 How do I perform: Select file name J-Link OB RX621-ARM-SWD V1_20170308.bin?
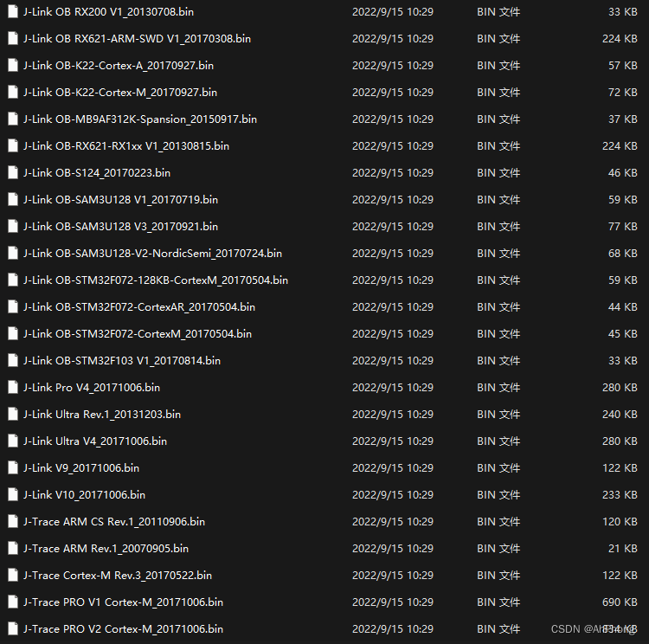pos(137,39)
